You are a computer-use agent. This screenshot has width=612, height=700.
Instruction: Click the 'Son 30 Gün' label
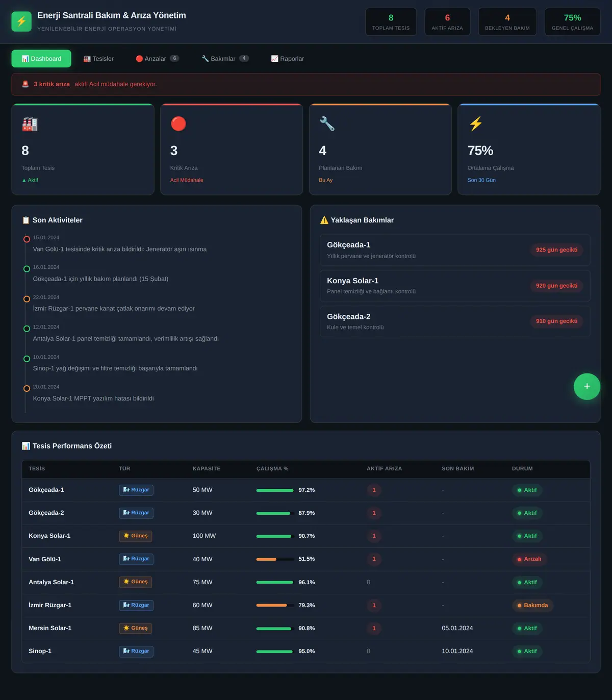(x=481, y=180)
